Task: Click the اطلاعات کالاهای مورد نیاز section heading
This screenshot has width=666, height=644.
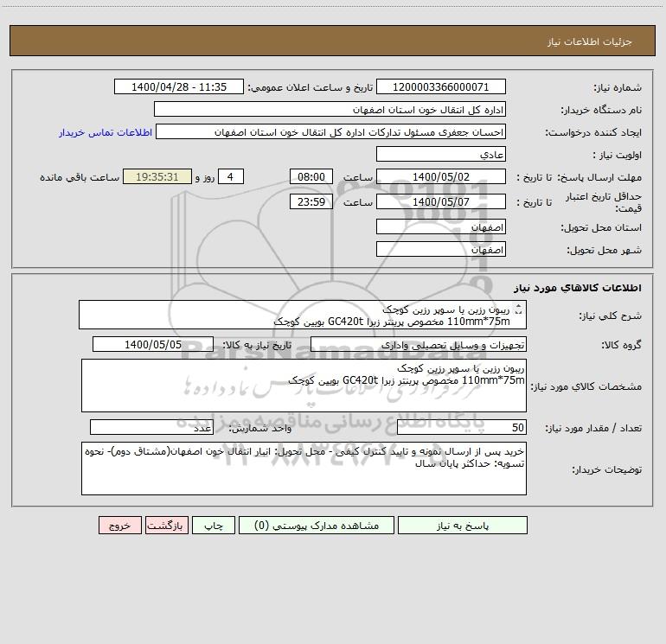Action: pyautogui.click(x=578, y=288)
